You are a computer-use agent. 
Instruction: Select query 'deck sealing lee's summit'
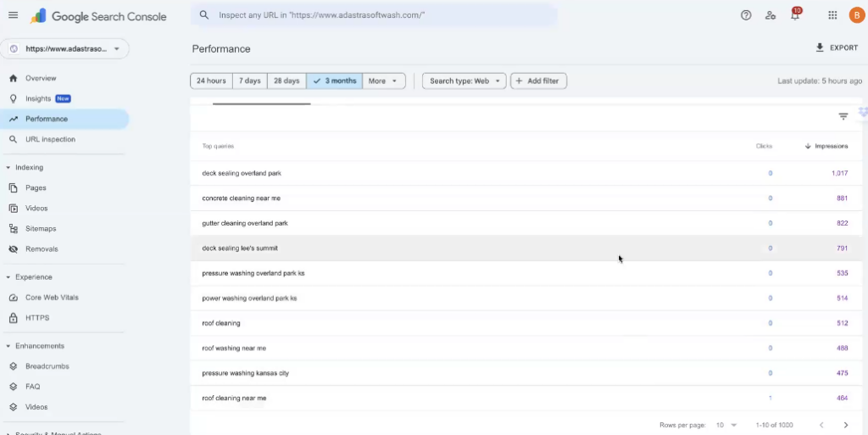(x=240, y=248)
